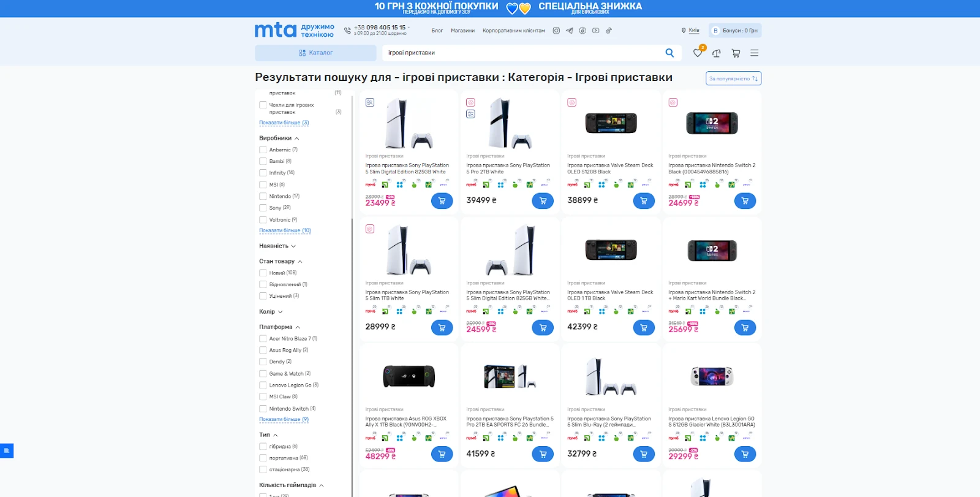Add PlayStation 5 Slim 1TB White to cart

tap(442, 328)
